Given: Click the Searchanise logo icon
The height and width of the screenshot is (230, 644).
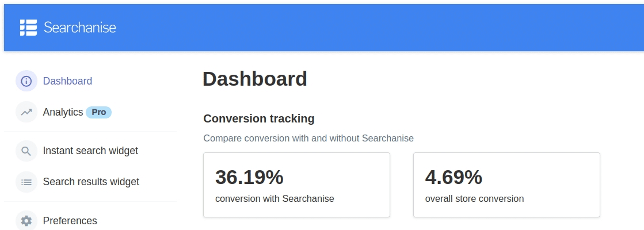Looking at the screenshot, I should tap(28, 28).
